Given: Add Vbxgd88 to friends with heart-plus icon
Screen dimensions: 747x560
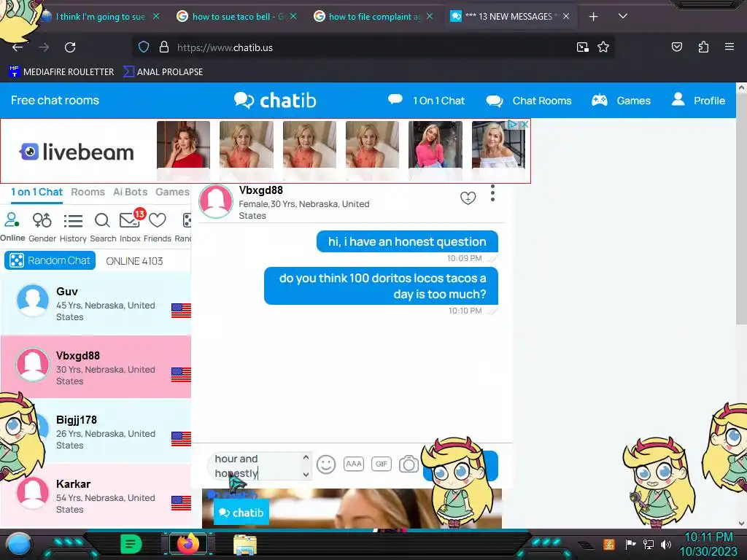Looking at the screenshot, I should (x=468, y=198).
